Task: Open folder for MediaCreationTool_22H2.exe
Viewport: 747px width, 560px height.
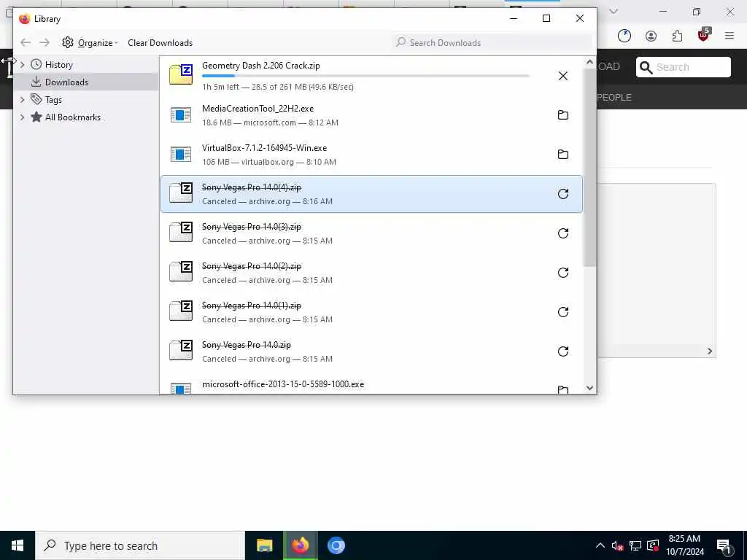Action: [562, 115]
